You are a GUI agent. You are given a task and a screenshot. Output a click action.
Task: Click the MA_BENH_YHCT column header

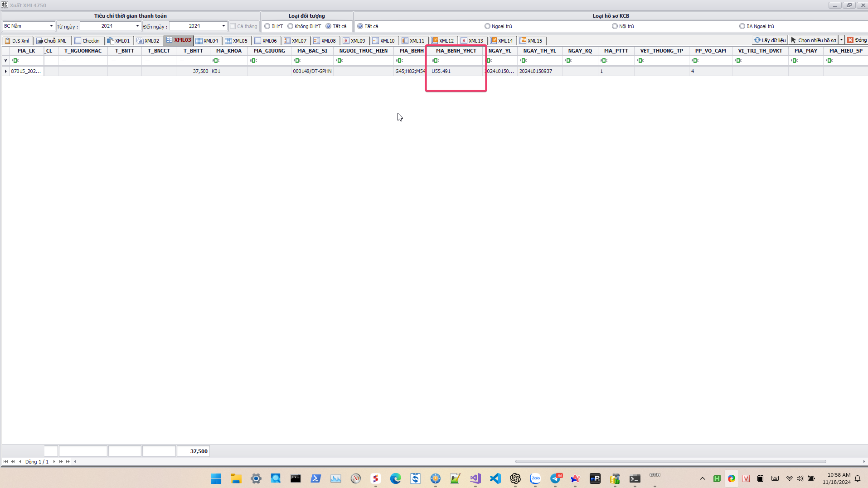[x=456, y=51]
